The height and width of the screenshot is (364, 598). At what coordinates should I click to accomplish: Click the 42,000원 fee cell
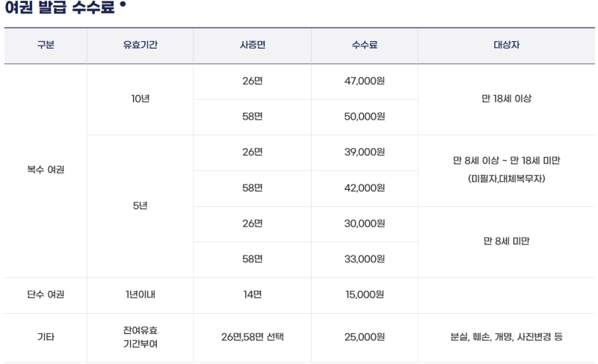365,188
